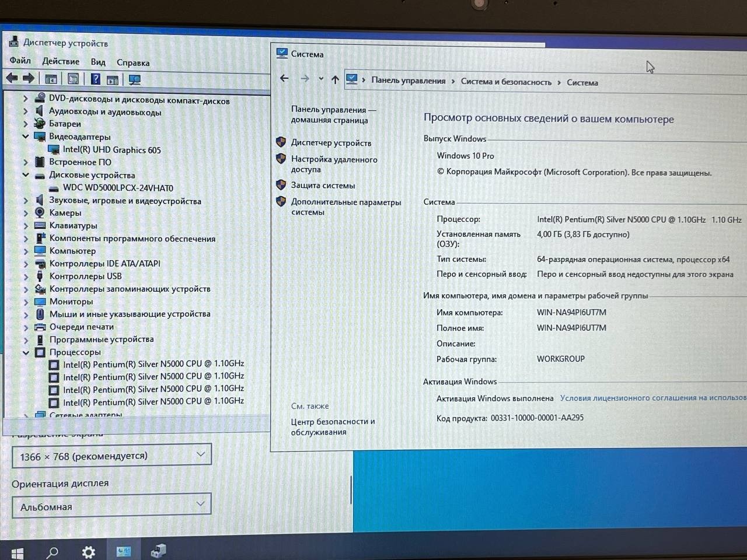
Task: Open the Файл menu
Action: tap(20, 60)
